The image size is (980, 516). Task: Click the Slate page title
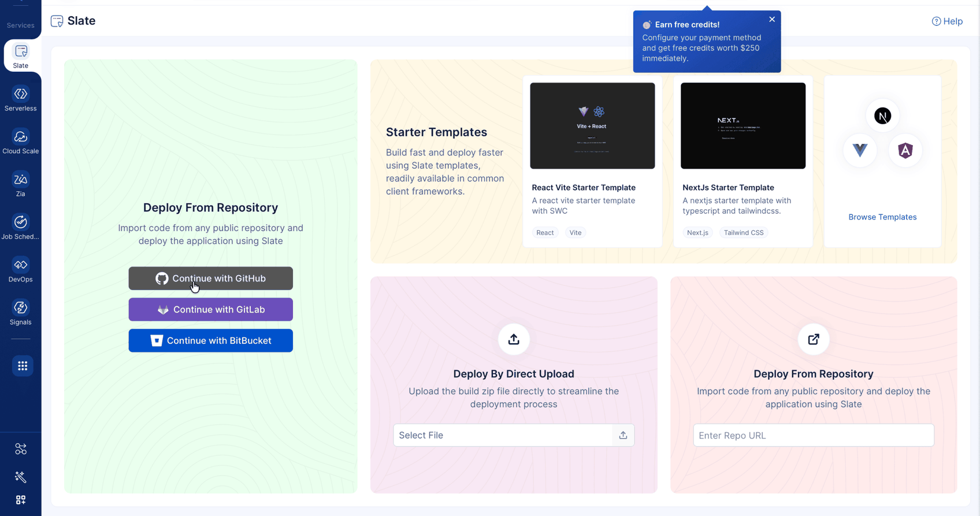click(x=81, y=21)
